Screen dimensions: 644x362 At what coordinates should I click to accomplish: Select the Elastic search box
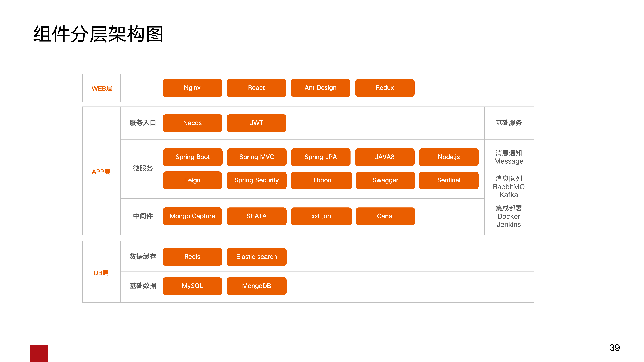pos(257,257)
